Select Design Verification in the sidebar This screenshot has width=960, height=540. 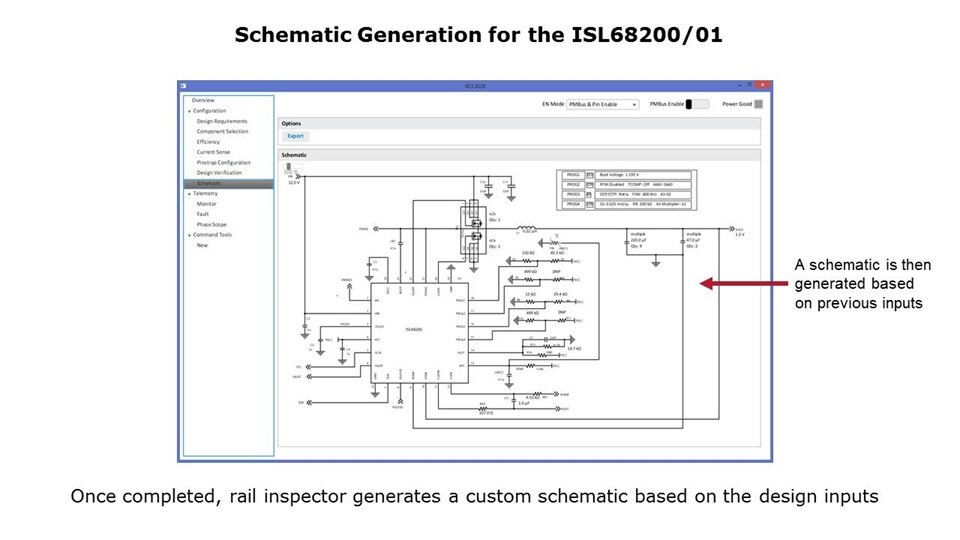click(x=219, y=173)
